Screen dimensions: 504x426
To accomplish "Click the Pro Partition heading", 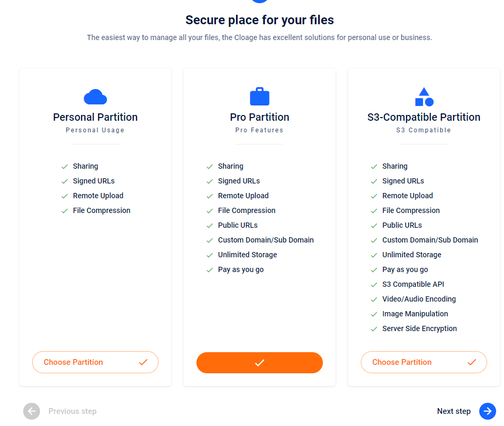I will coord(260,117).
